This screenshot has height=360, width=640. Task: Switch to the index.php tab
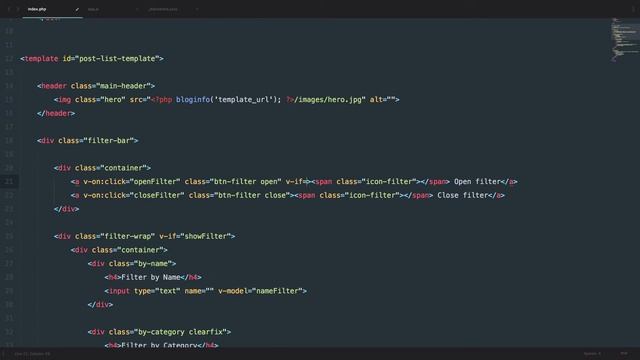(x=52, y=9)
